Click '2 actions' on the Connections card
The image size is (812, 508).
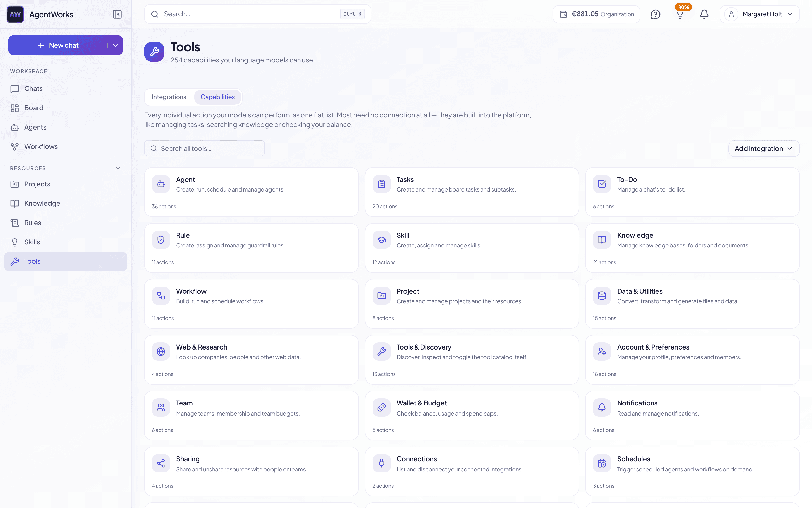tap(383, 486)
